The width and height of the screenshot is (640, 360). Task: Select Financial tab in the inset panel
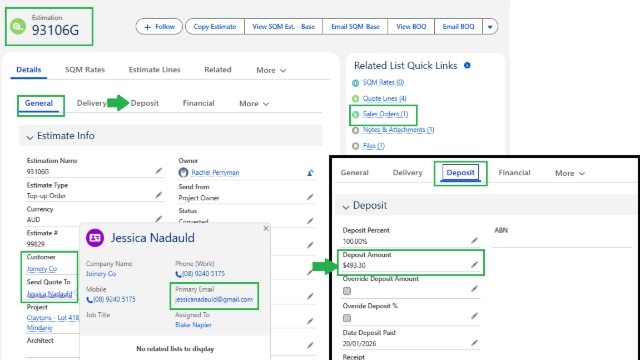(514, 173)
